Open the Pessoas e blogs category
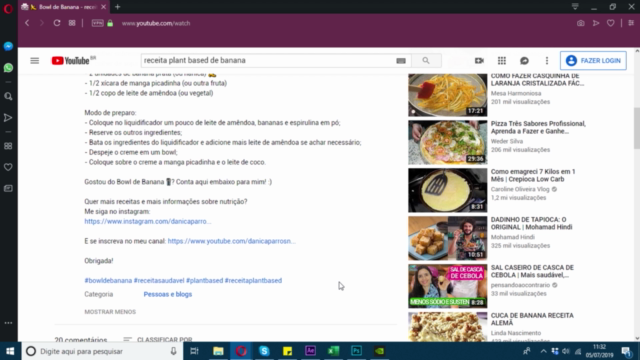 coord(168,294)
